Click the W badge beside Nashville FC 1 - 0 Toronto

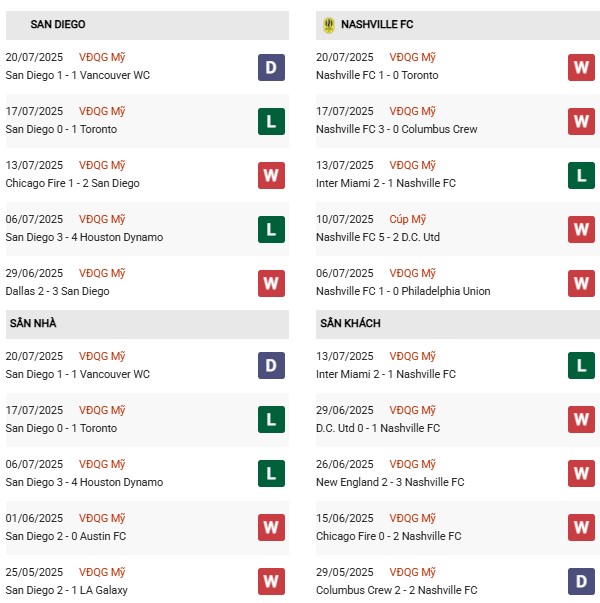(x=582, y=68)
